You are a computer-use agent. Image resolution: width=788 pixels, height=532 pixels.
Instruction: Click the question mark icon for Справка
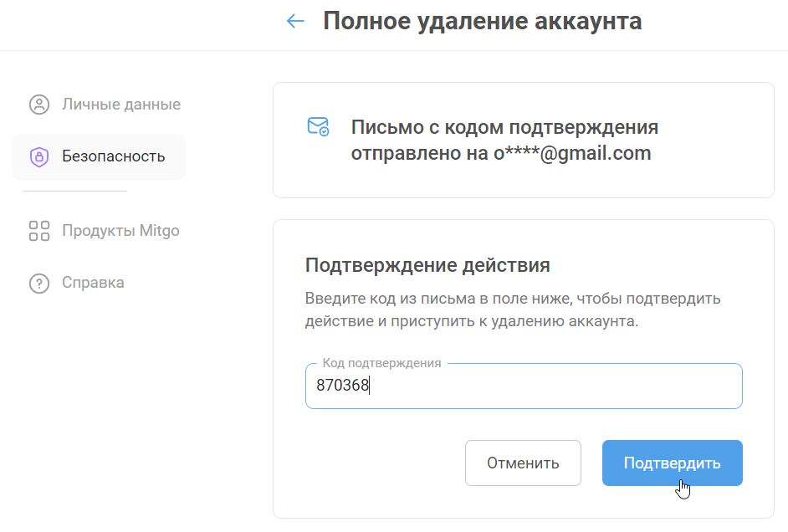[39, 283]
